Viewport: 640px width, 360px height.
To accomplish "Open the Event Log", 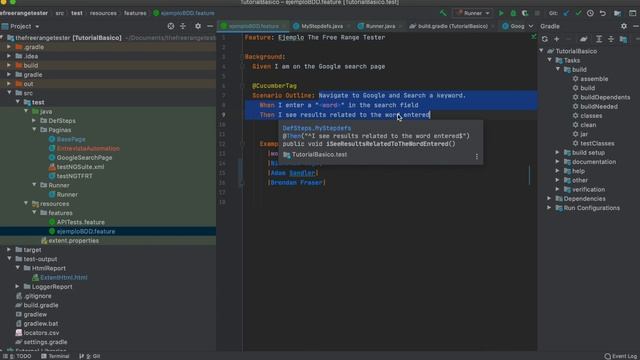I will pos(621,356).
